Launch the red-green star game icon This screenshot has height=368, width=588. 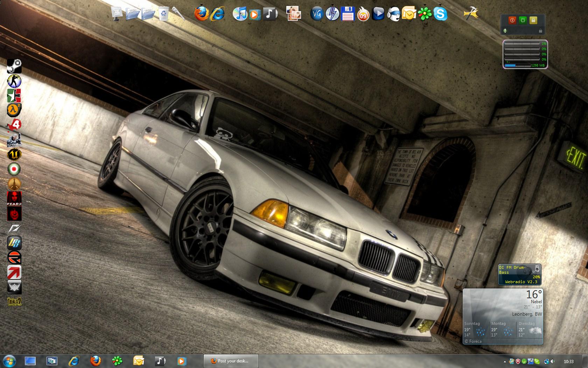(14, 96)
